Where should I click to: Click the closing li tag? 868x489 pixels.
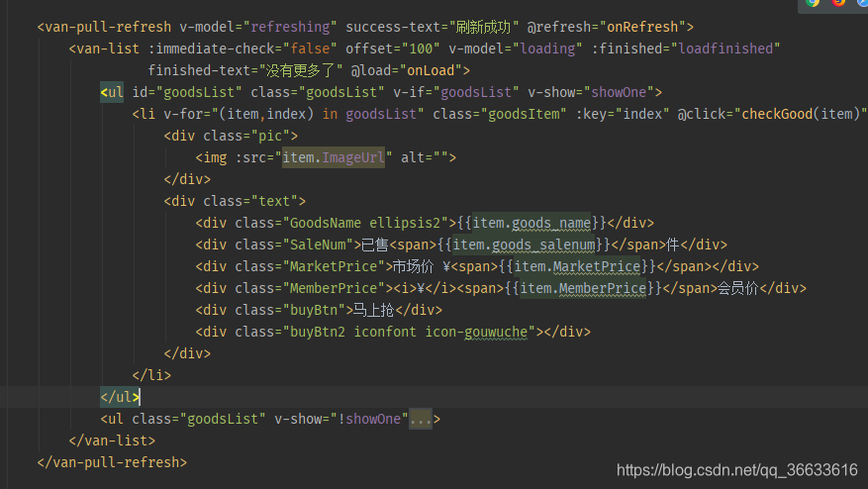[x=151, y=375]
